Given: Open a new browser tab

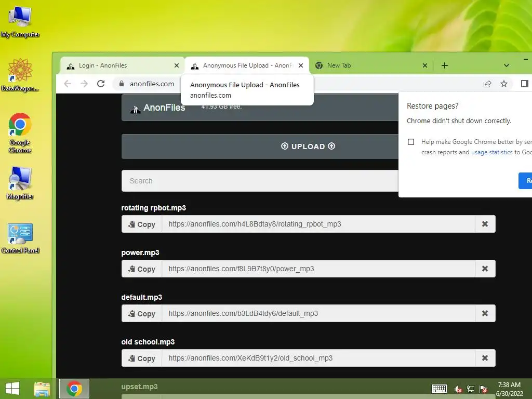Looking at the screenshot, I should [x=445, y=65].
